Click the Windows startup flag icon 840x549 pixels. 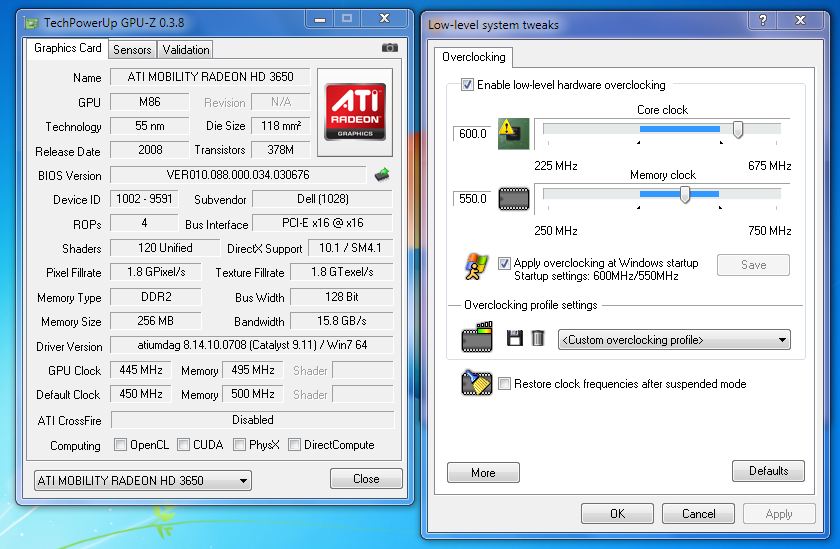(x=477, y=266)
